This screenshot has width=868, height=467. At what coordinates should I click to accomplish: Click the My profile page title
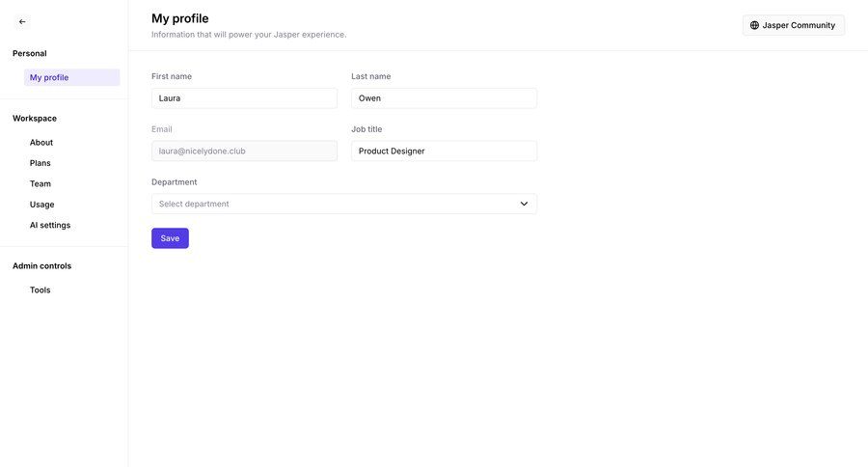180,18
